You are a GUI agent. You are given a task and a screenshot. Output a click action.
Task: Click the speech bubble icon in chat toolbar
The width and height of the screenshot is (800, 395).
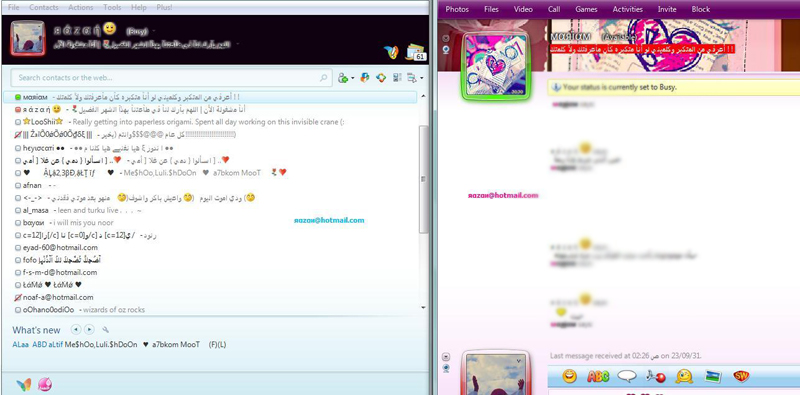(627, 377)
